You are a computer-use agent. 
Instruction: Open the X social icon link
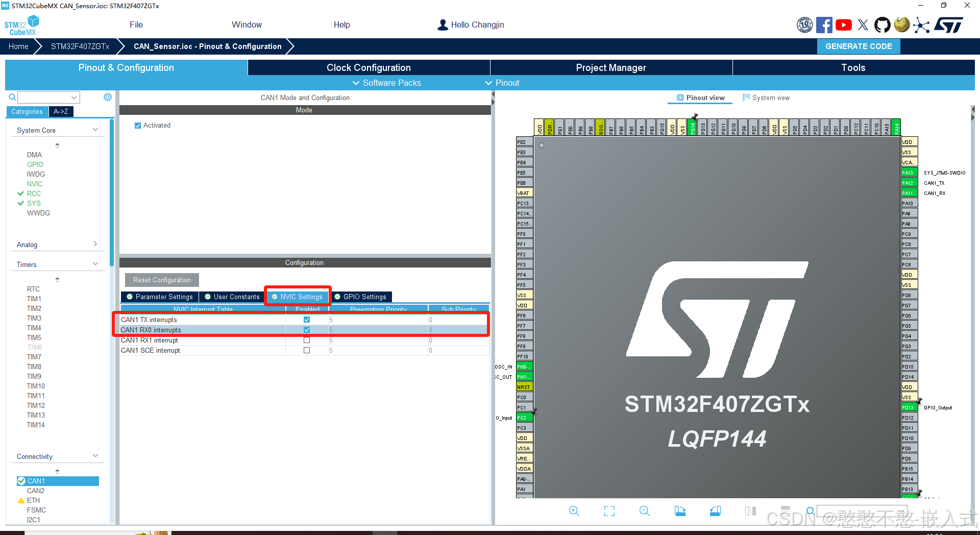863,25
